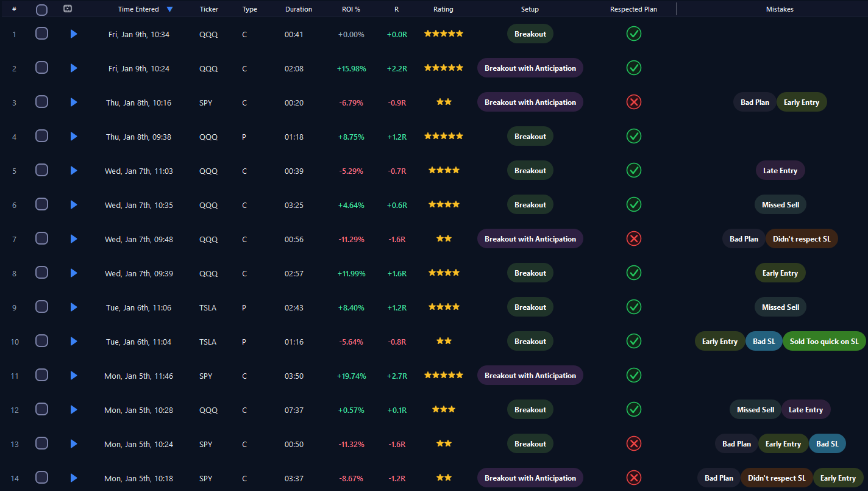Play the replay of the TSLA trade in row 9
This screenshot has height=491, width=868.
click(x=74, y=307)
